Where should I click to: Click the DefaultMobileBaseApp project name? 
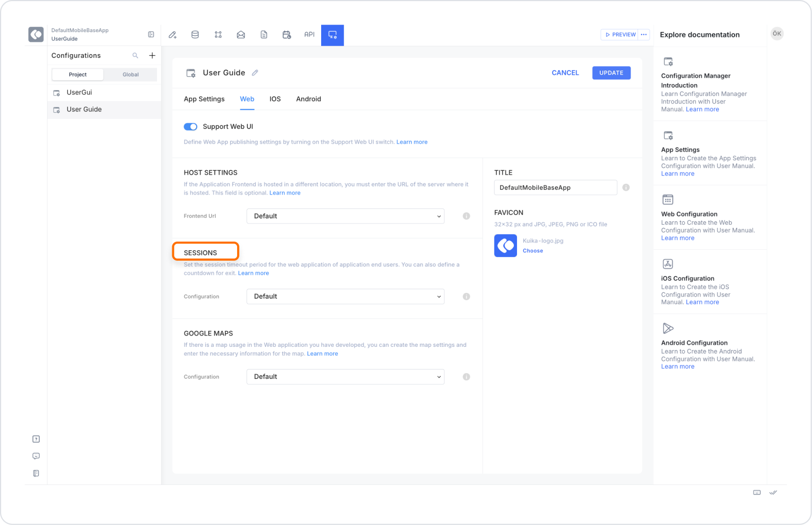pyautogui.click(x=80, y=30)
